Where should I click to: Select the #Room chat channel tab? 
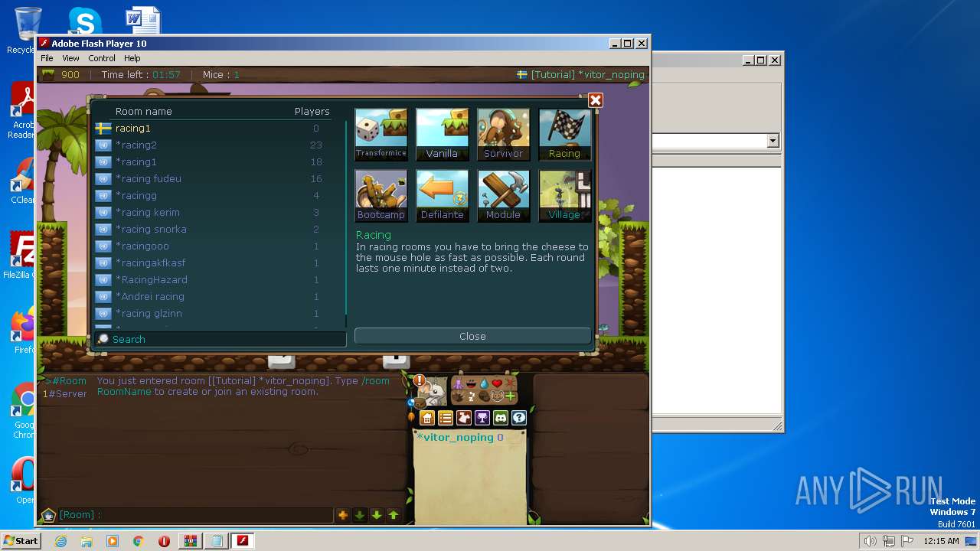coord(66,380)
